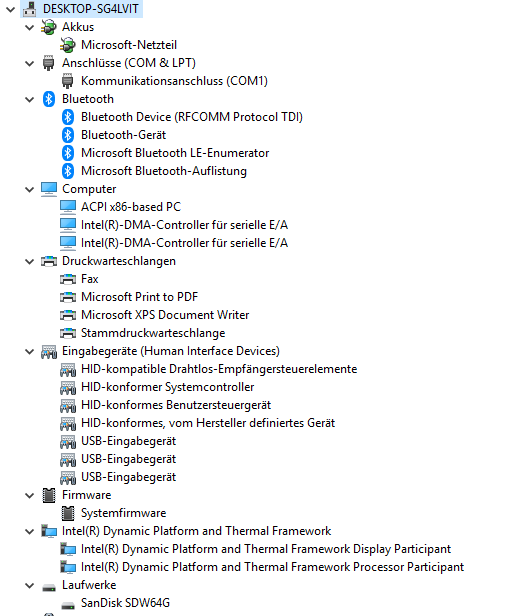Click the Kommunikationsanschluss (COM1) port icon
Image resolution: width=513 pixels, height=616 pixels.
(x=68, y=81)
